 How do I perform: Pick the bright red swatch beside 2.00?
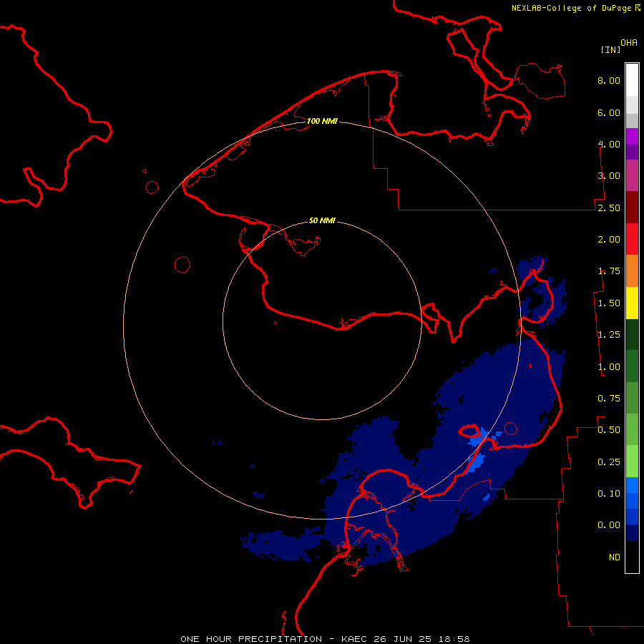(x=632, y=239)
